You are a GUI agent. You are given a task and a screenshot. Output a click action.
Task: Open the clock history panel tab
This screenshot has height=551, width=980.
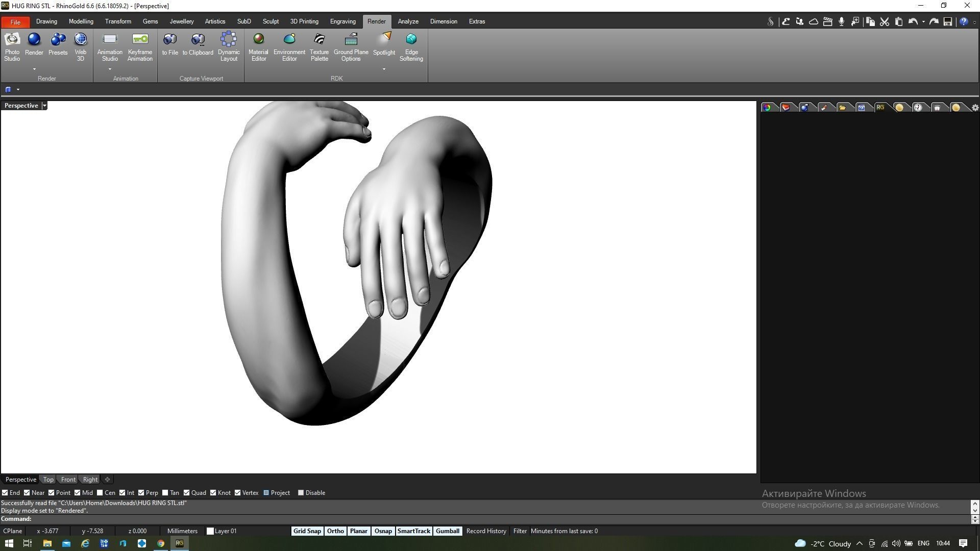(x=918, y=107)
